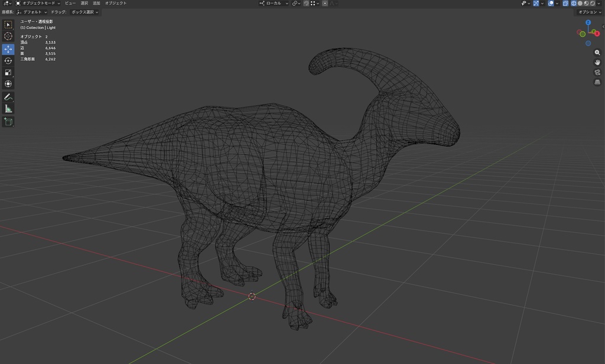This screenshot has height=364, width=605.
Task: Click the red X axis gizmo ball
Action: pos(597,34)
